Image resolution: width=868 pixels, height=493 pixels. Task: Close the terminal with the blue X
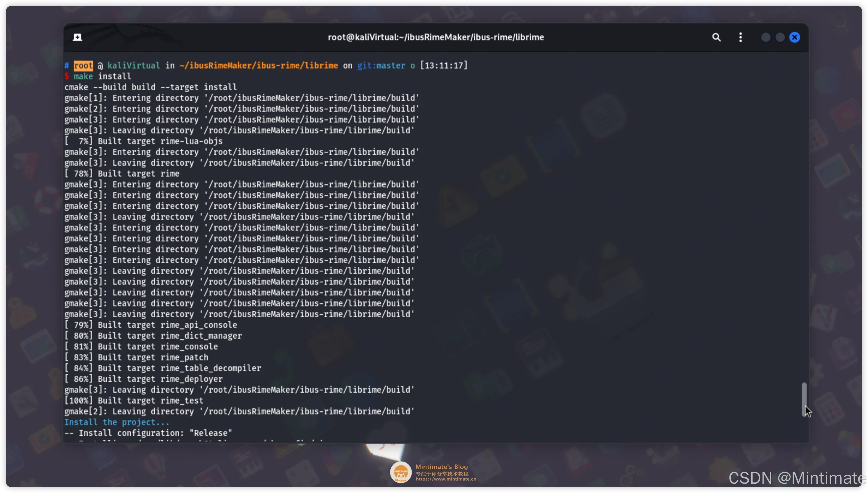pyautogui.click(x=794, y=37)
